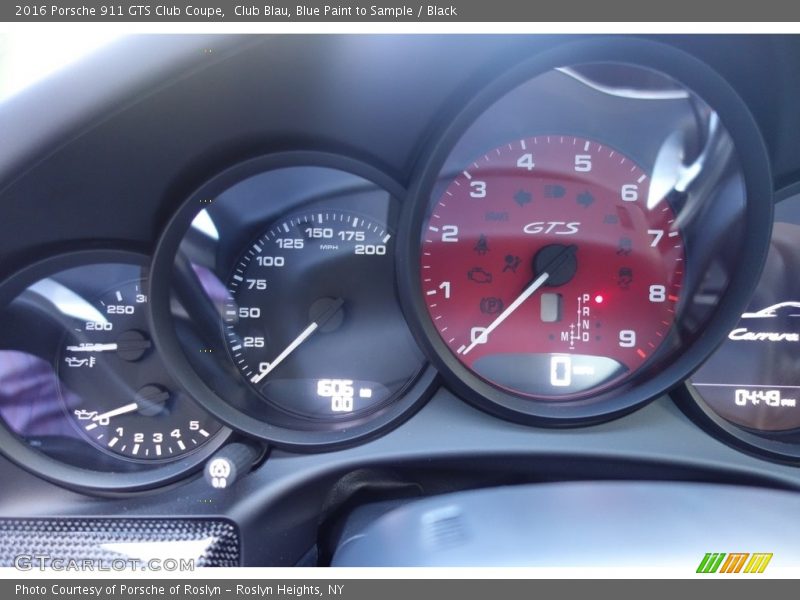
Task: Click the Porsche of Roslyn photo credit
Action: (179, 590)
